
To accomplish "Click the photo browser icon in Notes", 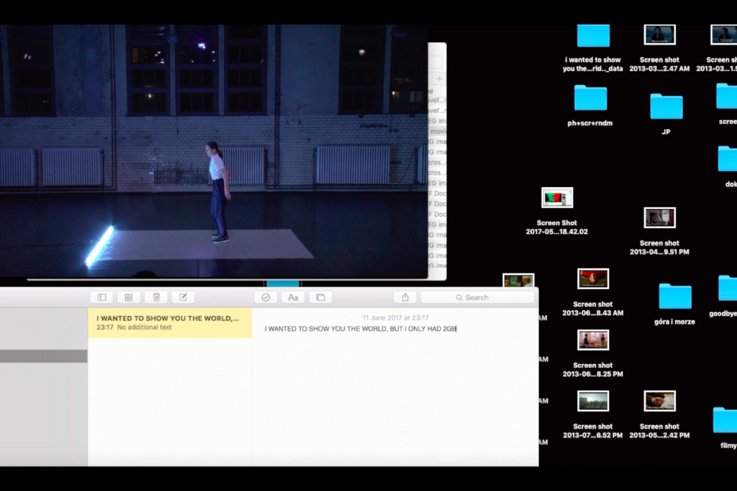I will point(320,297).
